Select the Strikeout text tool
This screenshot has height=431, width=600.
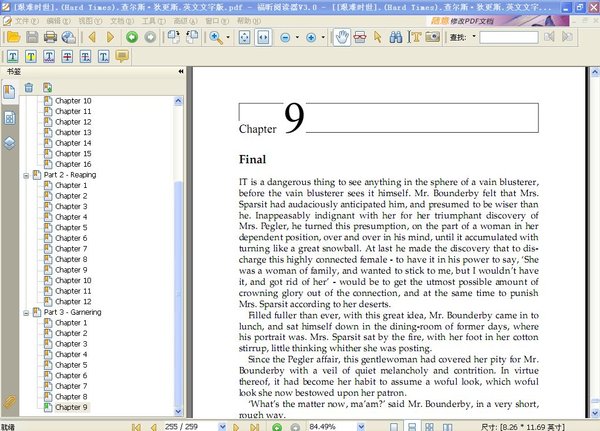coord(67,57)
